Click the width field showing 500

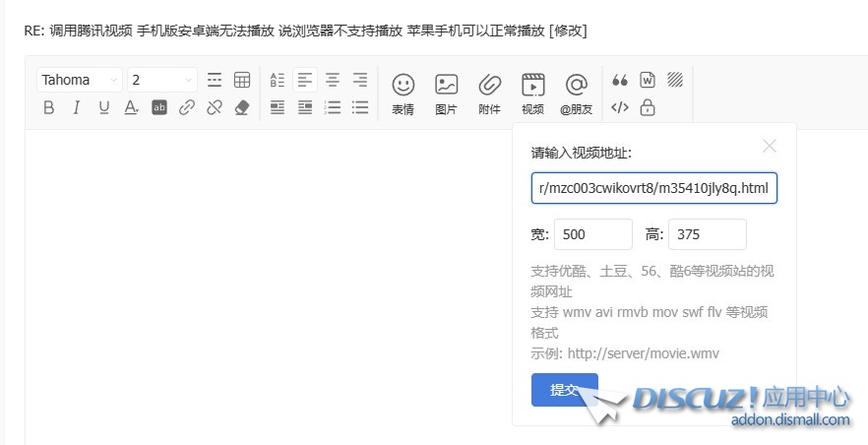pos(593,234)
